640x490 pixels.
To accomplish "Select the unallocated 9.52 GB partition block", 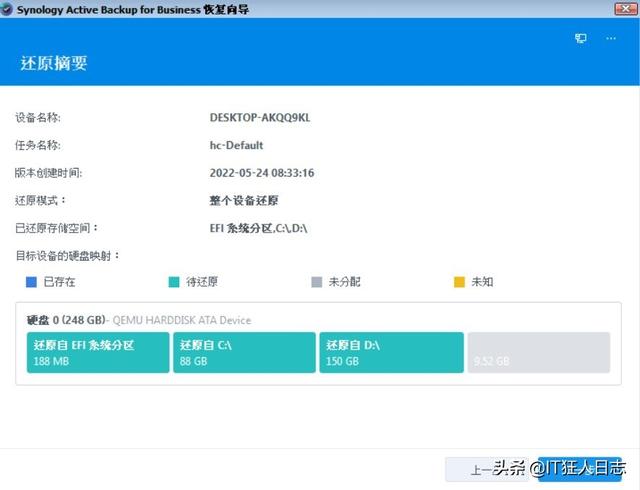I will pos(539,352).
